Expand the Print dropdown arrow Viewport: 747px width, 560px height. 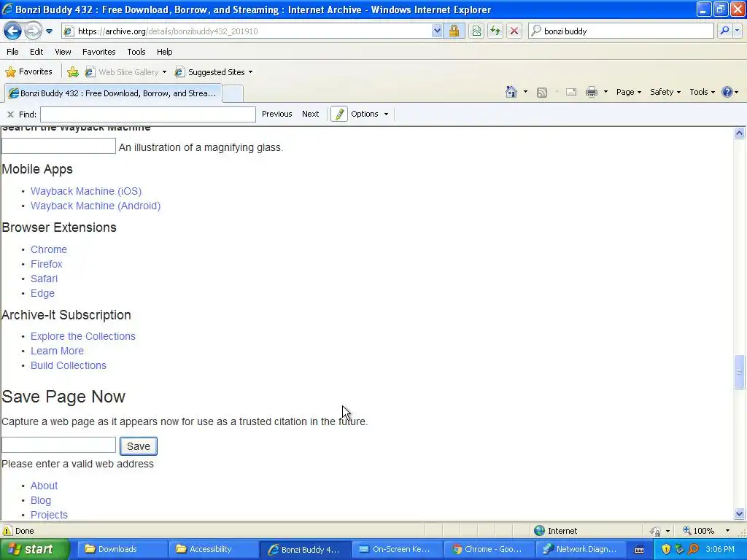coord(605,92)
